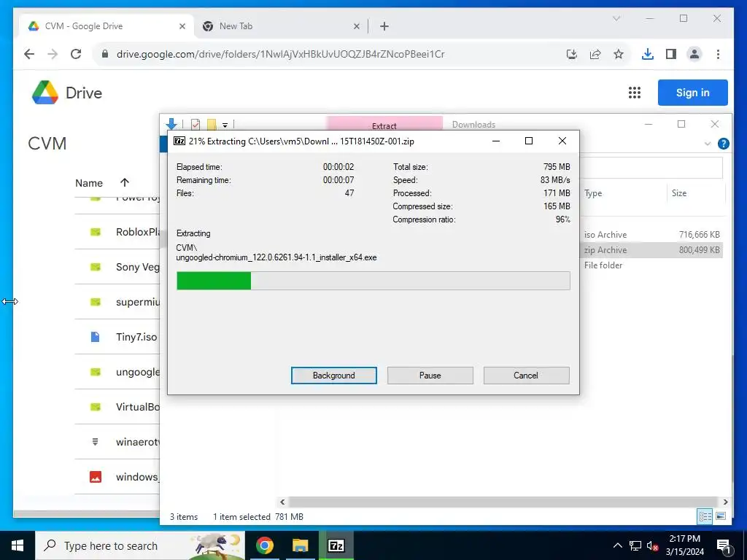
Task: Click the red image icon for windows file
Action: 96,477
